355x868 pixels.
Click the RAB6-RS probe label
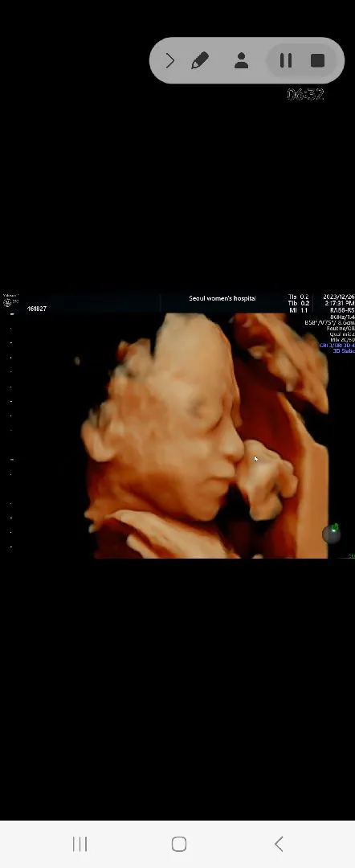click(341, 310)
